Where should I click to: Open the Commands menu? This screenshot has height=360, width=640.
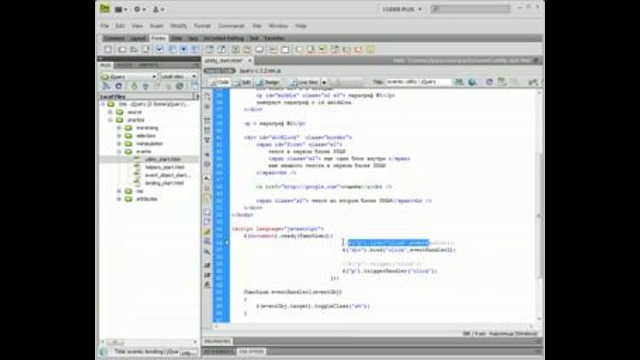point(231,26)
